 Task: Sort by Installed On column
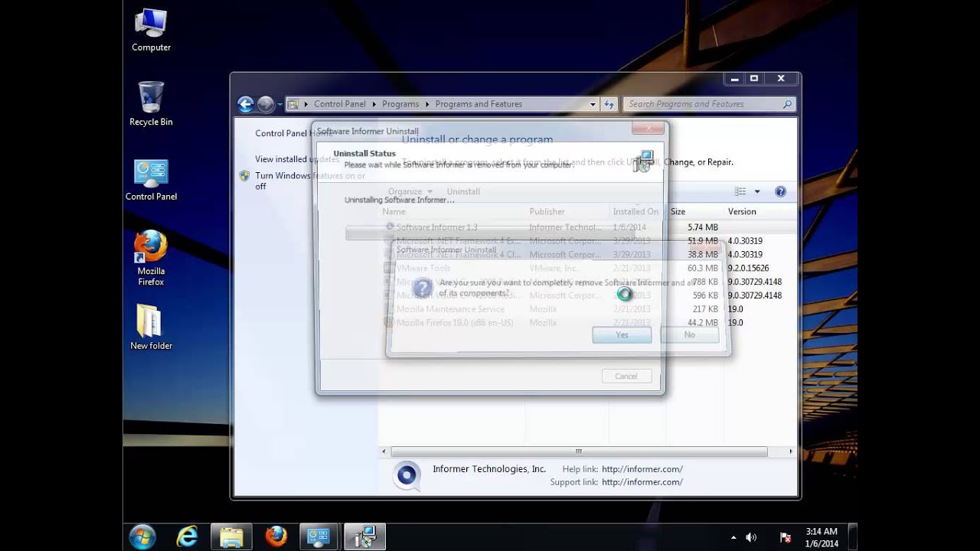coord(635,211)
